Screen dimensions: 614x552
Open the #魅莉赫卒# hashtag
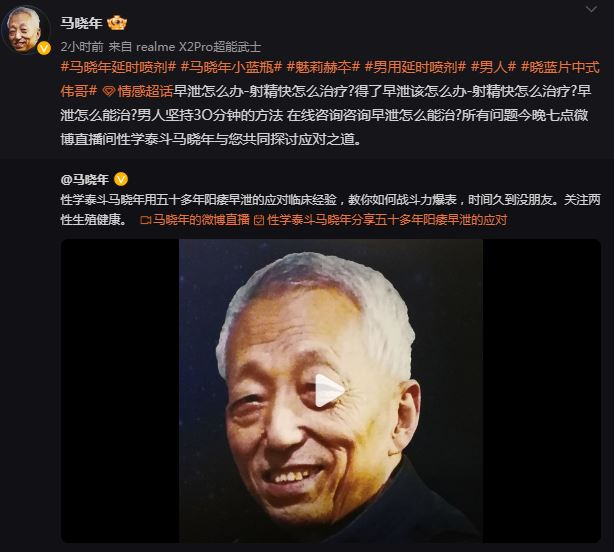click(323, 67)
